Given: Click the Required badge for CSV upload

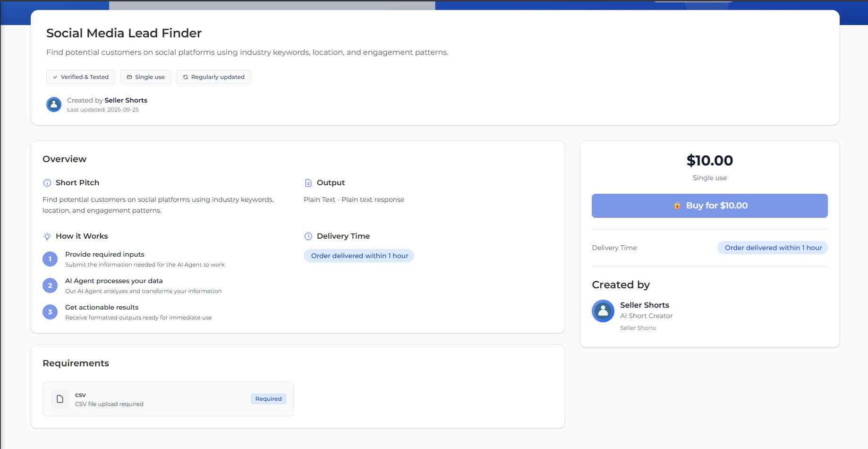Looking at the screenshot, I should pyautogui.click(x=268, y=398).
